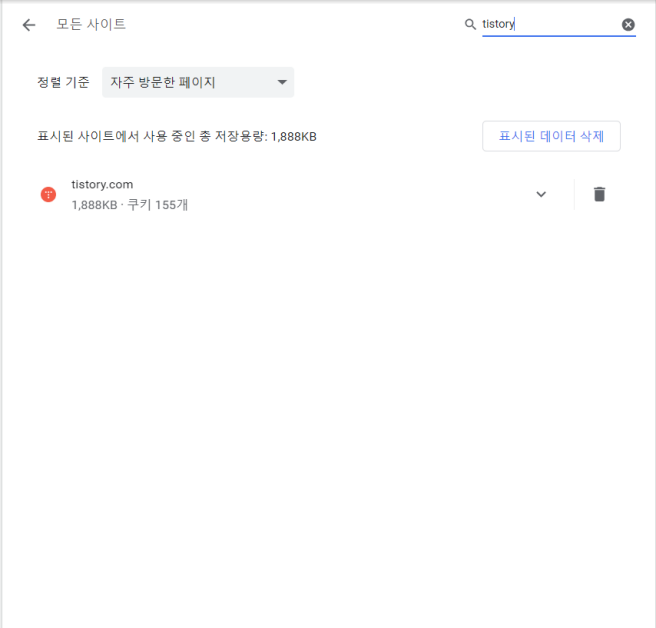Image resolution: width=656 pixels, height=628 pixels.
Task: Click the 1,888KB · 쿠키 155개 text
Action: click(130, 205)
